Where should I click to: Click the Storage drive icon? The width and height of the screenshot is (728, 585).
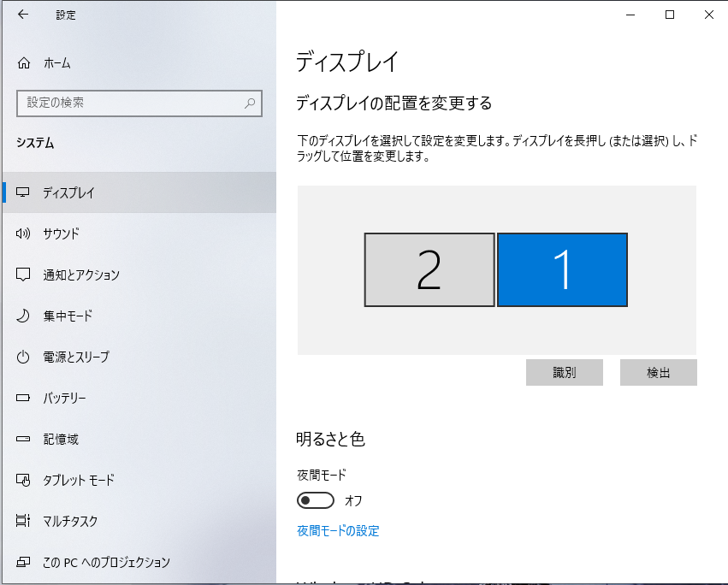24,439
